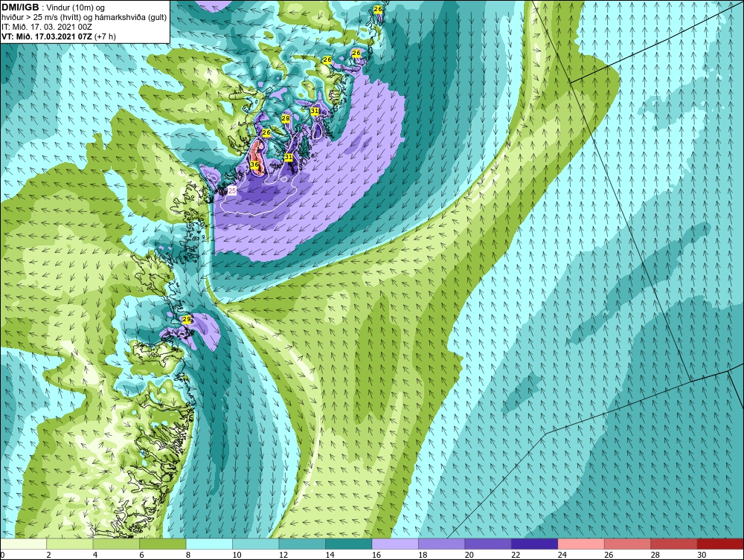The width and height of the screenshot is (744, 560).
Task: Click the yellow 28 gust label
Action: [x=286, y=118]
